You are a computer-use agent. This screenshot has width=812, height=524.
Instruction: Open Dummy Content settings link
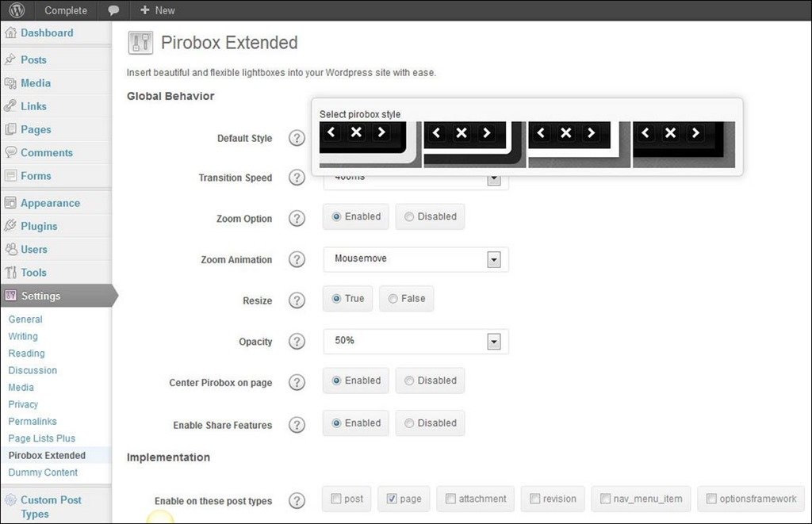point(43,472)
